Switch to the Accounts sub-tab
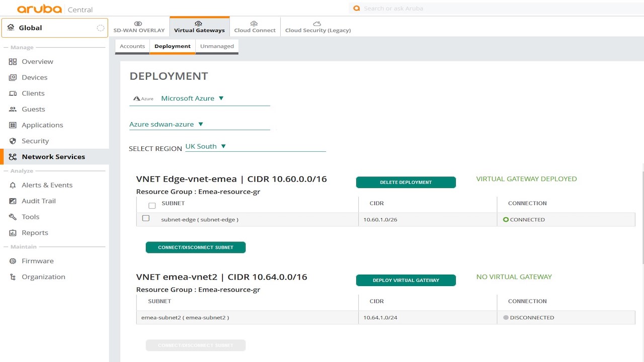The width and height of the screenshot is (644, 362). [x=132, y=46]
